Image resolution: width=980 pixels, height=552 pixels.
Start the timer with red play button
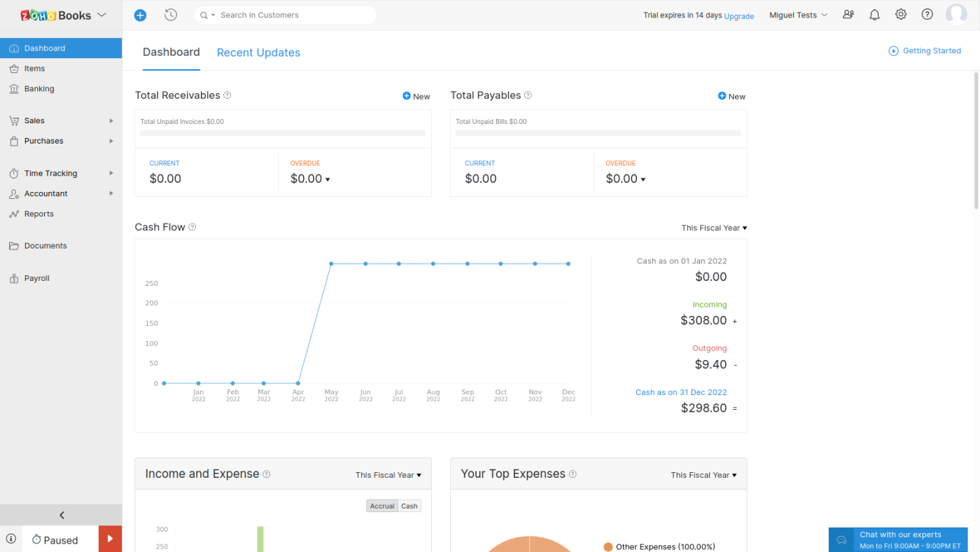click(x=110, y=539)
